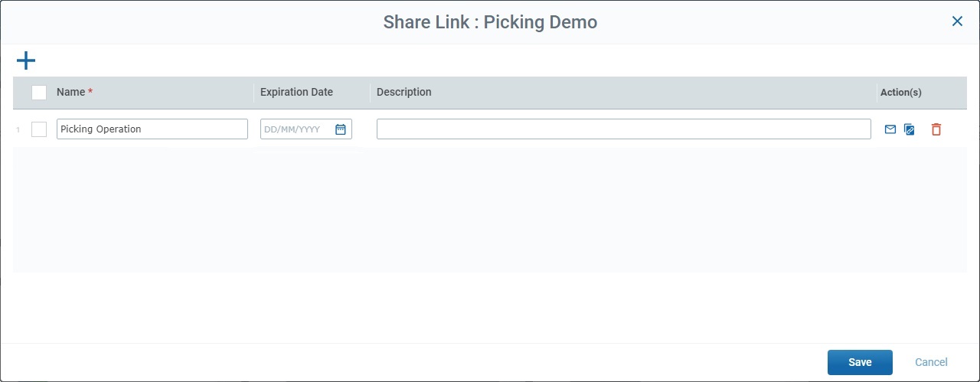Click the DD/MM/YYYY expiration date field
Image resolution: width=980 pixels, height=382 pixels.
pyautogui.click(x=295, y=129)
